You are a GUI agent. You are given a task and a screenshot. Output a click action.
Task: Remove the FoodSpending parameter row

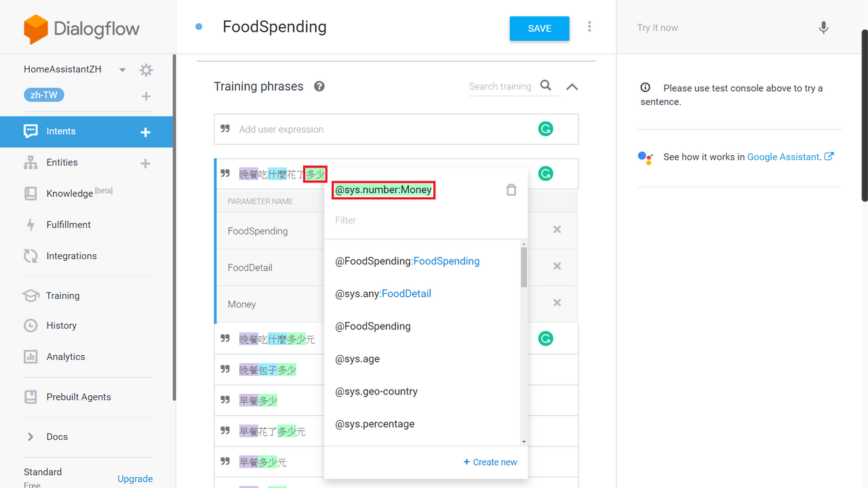coord(557,230)
